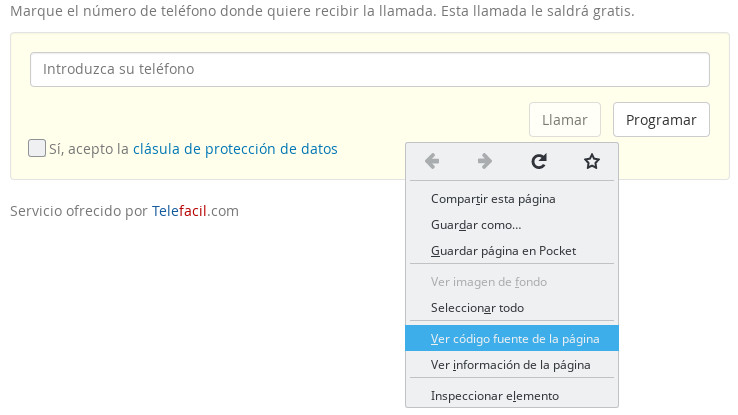Open "cláusula de protección de datos" link

coord(235,149)
